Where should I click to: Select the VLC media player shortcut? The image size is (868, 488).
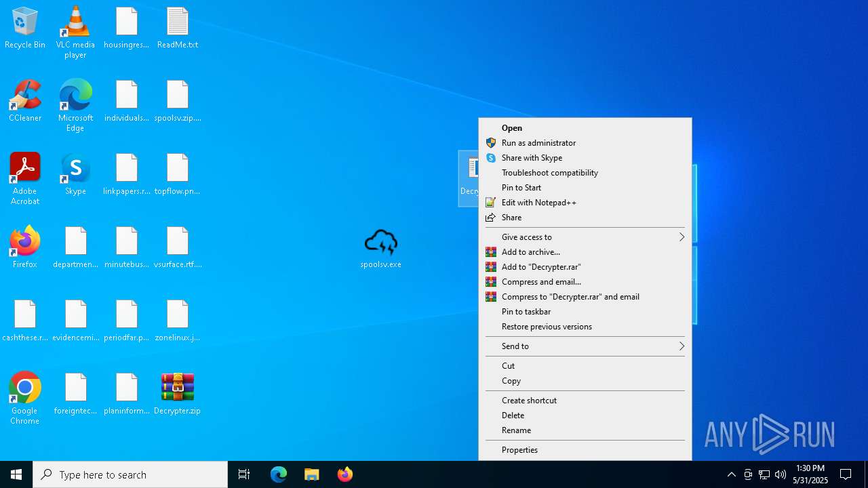(75, 33)
